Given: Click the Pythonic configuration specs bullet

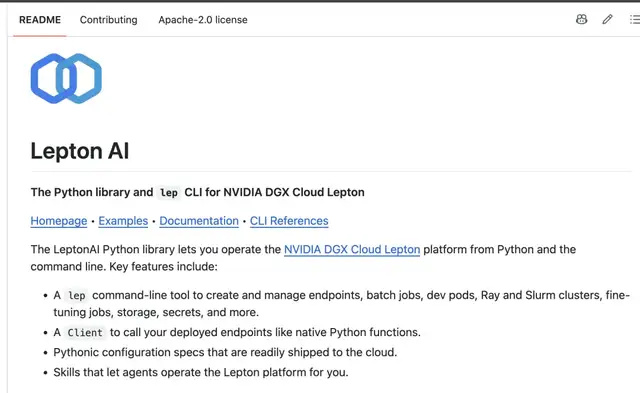Looking at the screenshot, I should tap(225, 352).
